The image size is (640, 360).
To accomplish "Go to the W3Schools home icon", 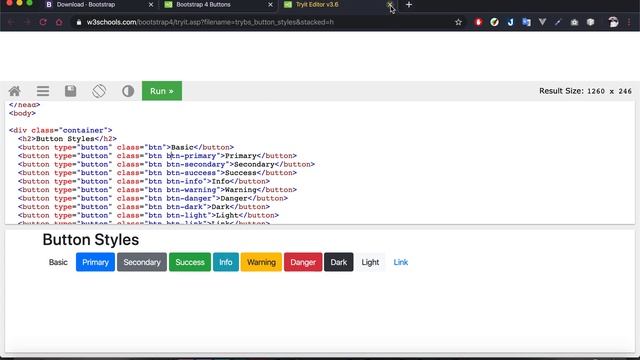I will click(15, 91).
